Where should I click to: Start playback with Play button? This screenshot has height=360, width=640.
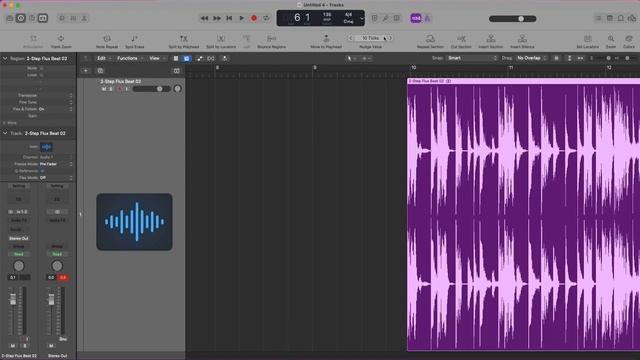click(242, 18)
